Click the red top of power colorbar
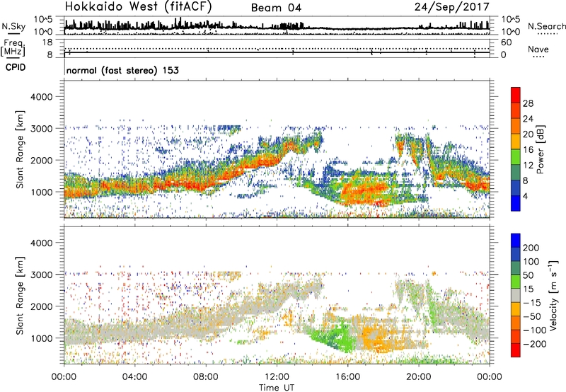 pos(516,95)
